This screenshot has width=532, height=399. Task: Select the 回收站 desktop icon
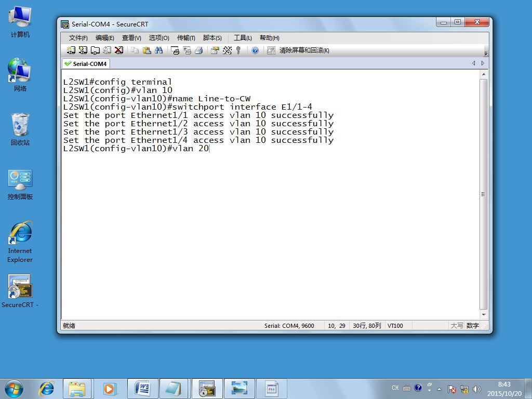point(20,129)
